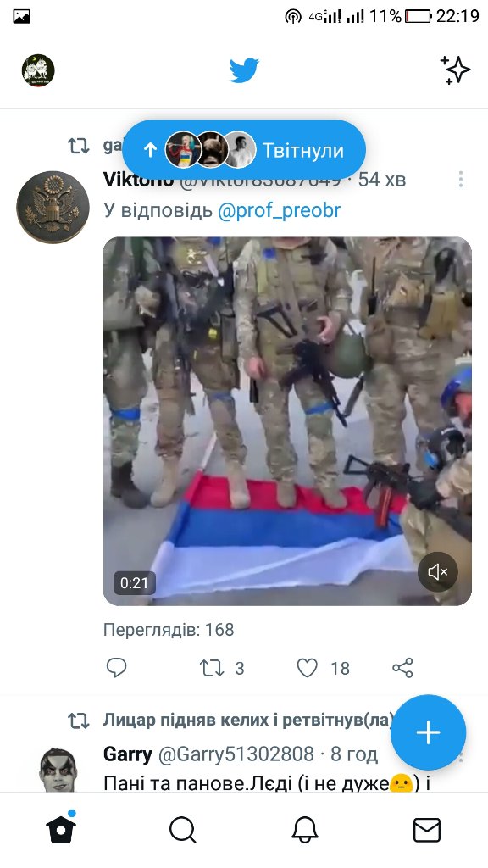
Task: Tap the Twitter bird logo
Action: [244, 70]
